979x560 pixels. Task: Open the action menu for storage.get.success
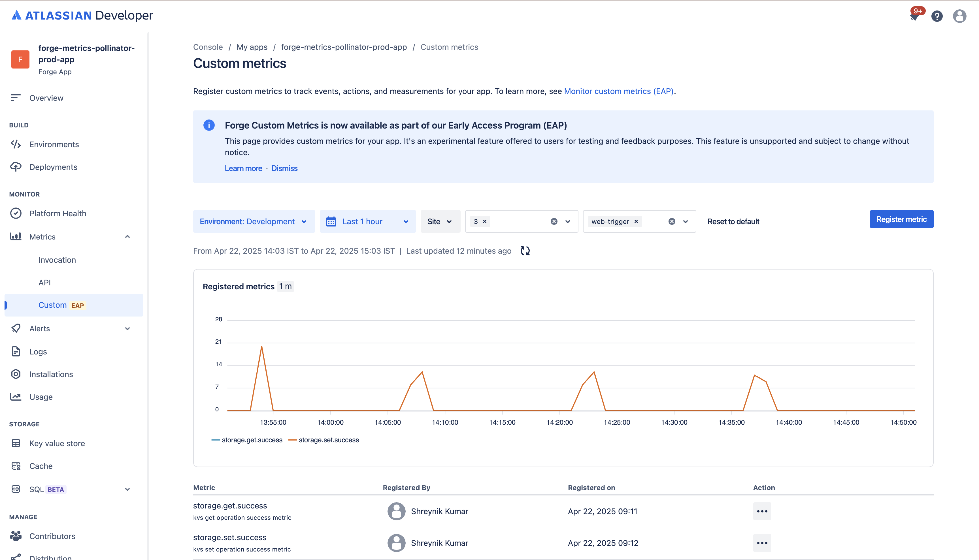coord(762,511)
